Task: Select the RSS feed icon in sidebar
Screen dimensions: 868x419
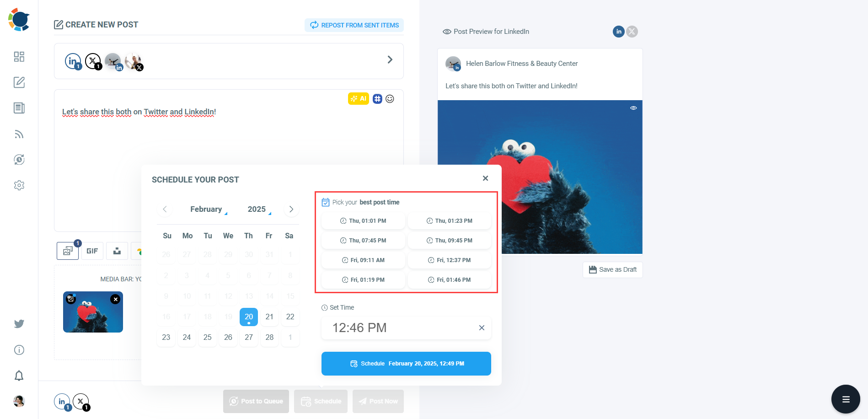Action: tap(19, 134)
